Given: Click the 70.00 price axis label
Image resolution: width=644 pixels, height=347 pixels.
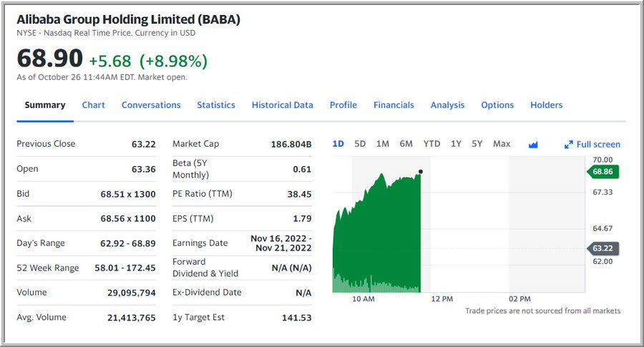Looking at the screenshot, I should (x=602, y=160).
